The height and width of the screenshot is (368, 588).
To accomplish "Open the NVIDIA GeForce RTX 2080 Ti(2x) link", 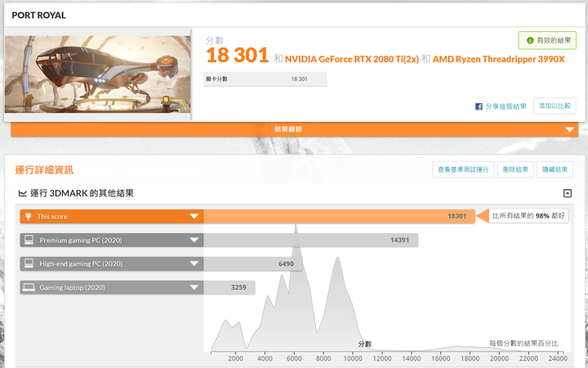I will point(352,59).
